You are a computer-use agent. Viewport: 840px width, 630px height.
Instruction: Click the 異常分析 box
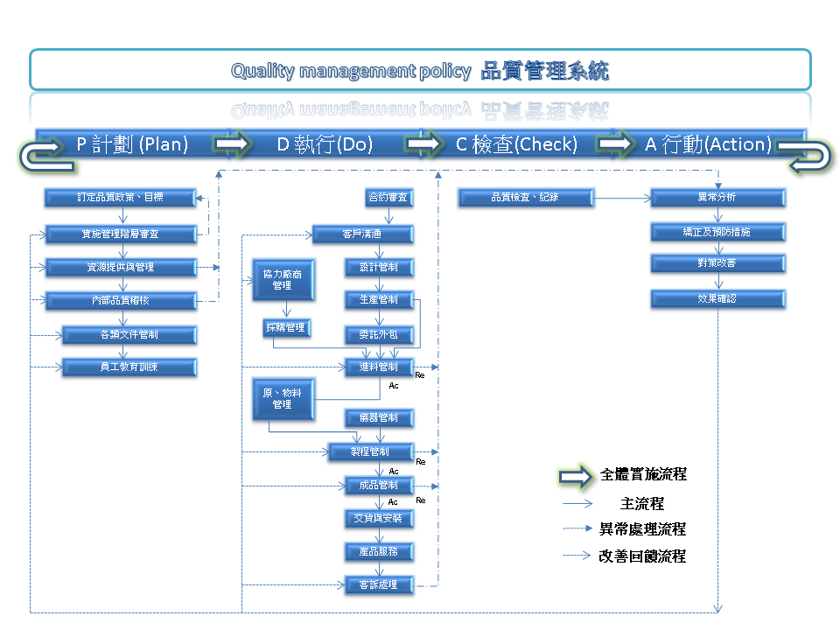tap(717, 197)
